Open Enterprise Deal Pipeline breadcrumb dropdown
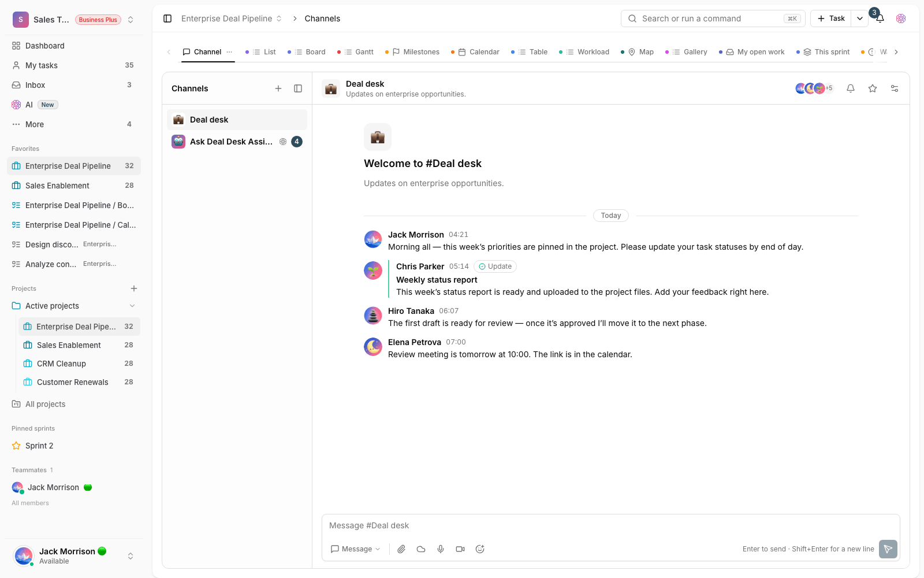924x578 pixels. pyautogui.click(x=232, y=18)
